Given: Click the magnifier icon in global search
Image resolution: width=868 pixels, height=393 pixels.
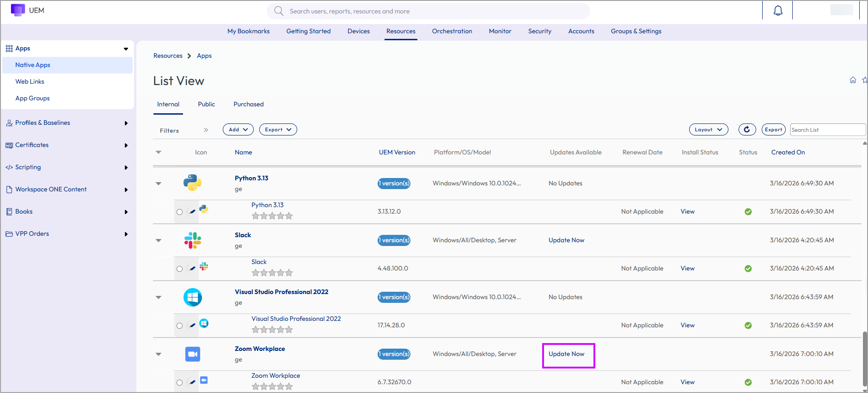Looking at the screenshot, I should (x=279, y=11).
